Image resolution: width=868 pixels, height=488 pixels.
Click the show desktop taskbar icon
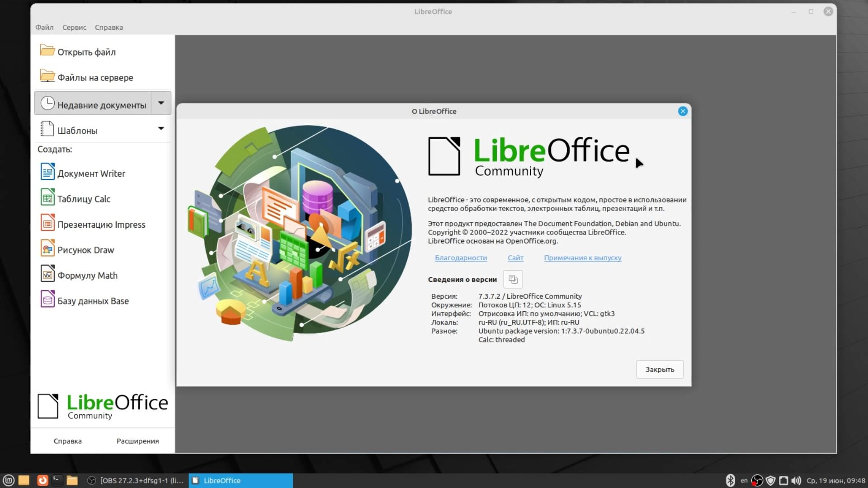(24, 480)
